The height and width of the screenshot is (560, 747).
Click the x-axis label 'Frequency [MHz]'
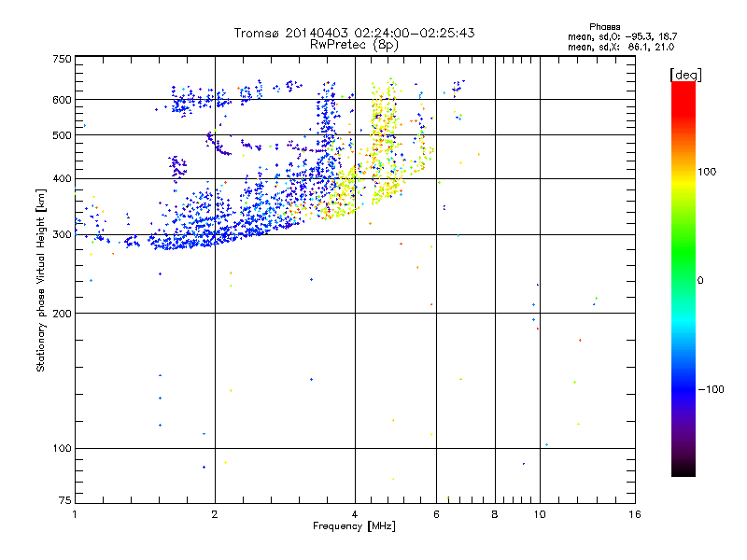tap(354, 526)
